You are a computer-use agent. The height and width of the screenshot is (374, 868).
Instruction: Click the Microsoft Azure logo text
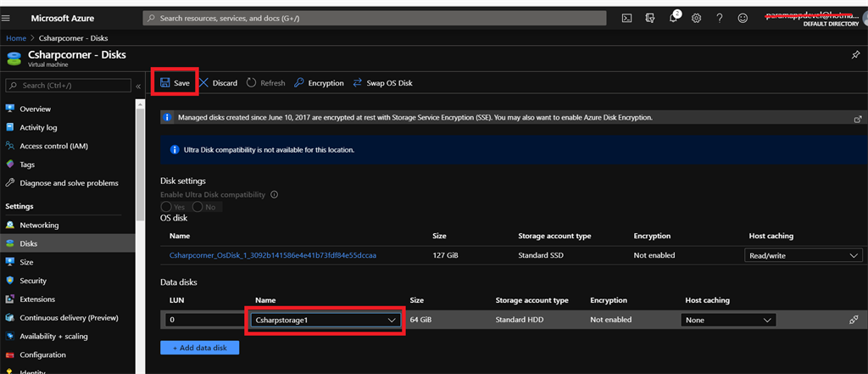point(62,19)
